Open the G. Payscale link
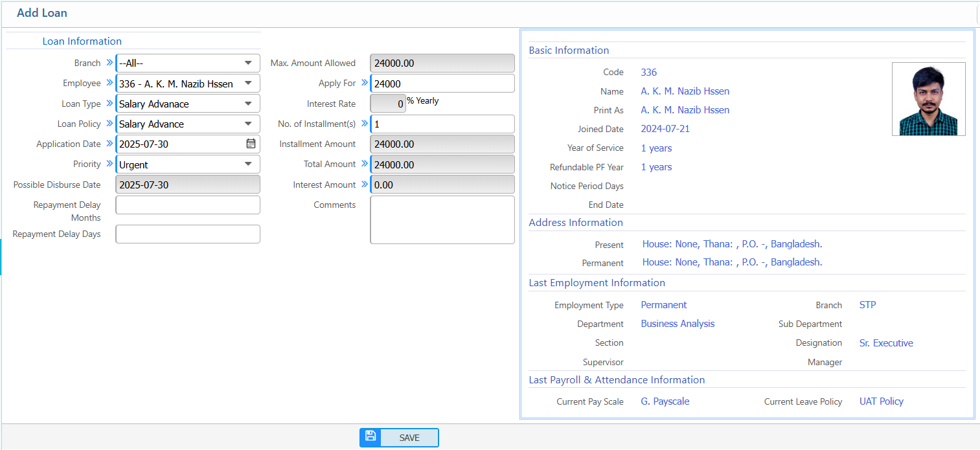Viewport: 980px width, 450px height. coord(665,401)
